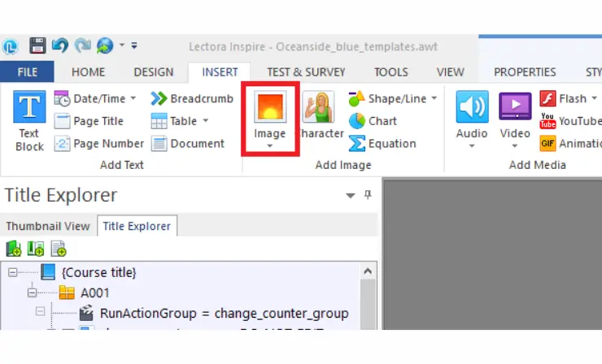Image resolution: width=602 pixels, height=364 pixels.
Task: Click the add-page icon in explorer toolbar
Action: click(59, 249)
